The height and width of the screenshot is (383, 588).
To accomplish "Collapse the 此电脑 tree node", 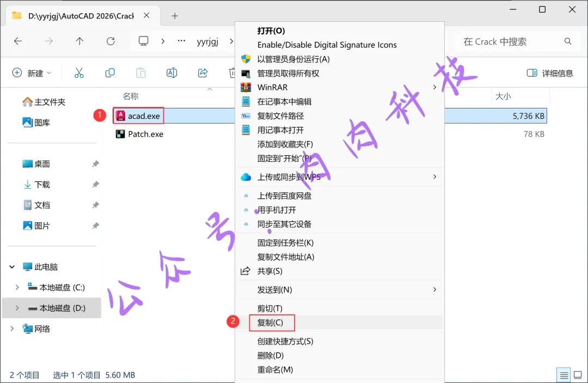I will click(12, 267).
